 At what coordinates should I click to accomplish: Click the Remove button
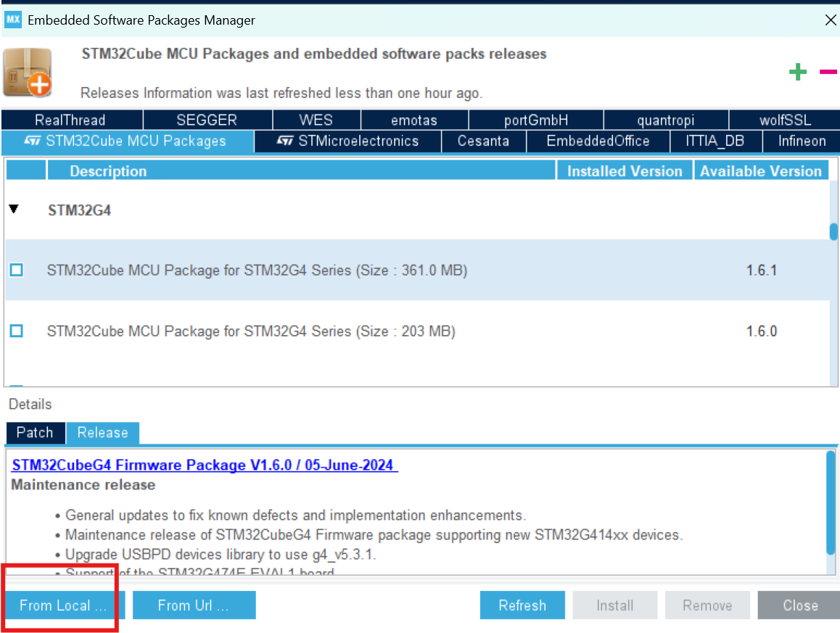[707, 605]
